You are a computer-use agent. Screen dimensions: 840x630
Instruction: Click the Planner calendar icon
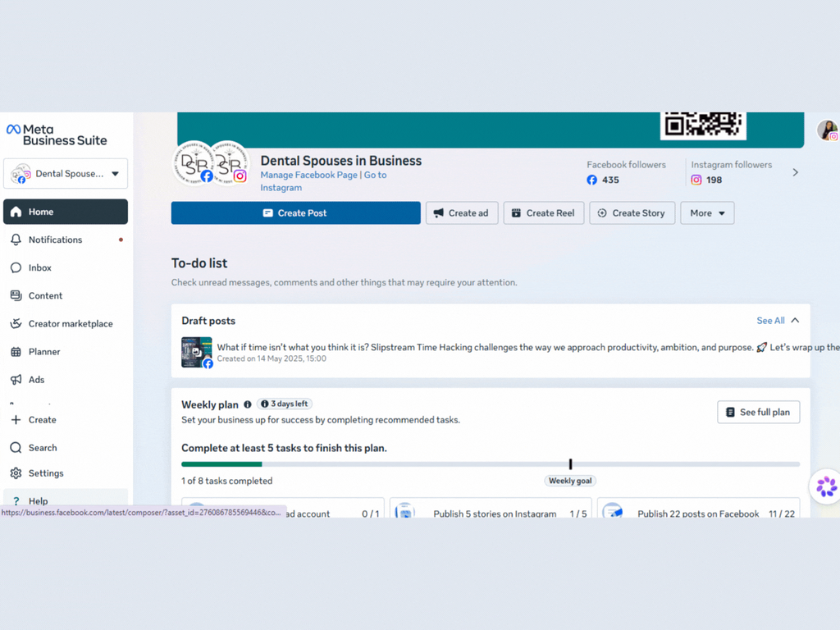(x=16, y=351)
